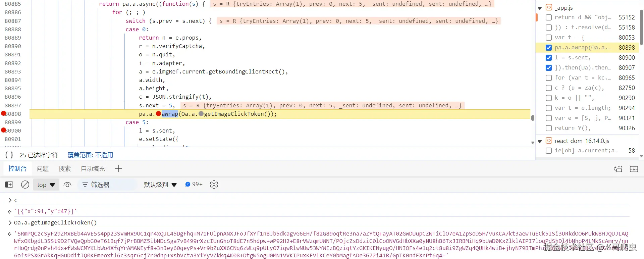This screenshot has width=644, height=259.
Task: Expand the '[{"x":91,"y":47}]' result arrow
Action: [x=10, y=211]
